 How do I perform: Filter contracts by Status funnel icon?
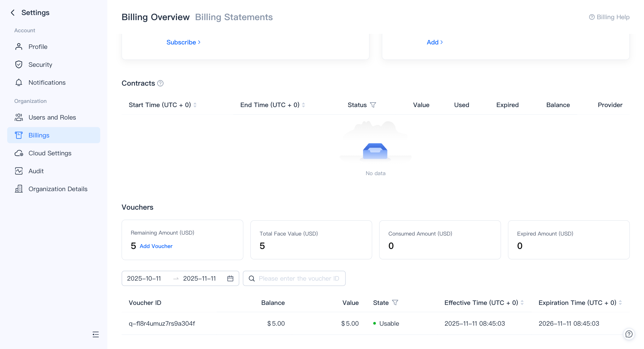(373, 105)
